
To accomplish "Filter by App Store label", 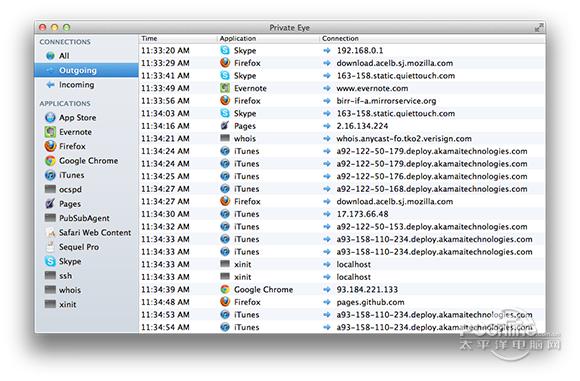I will pos(78,118).
